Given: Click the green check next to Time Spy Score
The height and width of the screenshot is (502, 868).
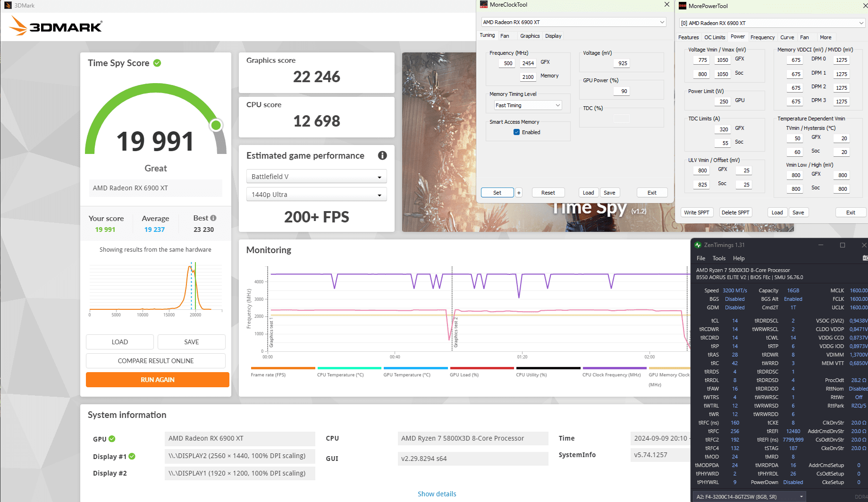Looking at the screenshot, I should pos(157,63).
